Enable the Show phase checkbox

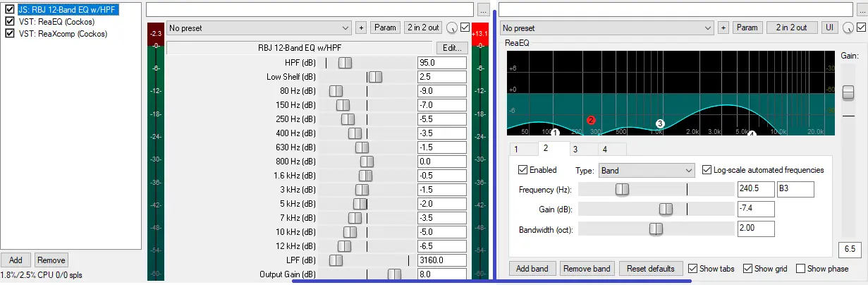point(800,268)
